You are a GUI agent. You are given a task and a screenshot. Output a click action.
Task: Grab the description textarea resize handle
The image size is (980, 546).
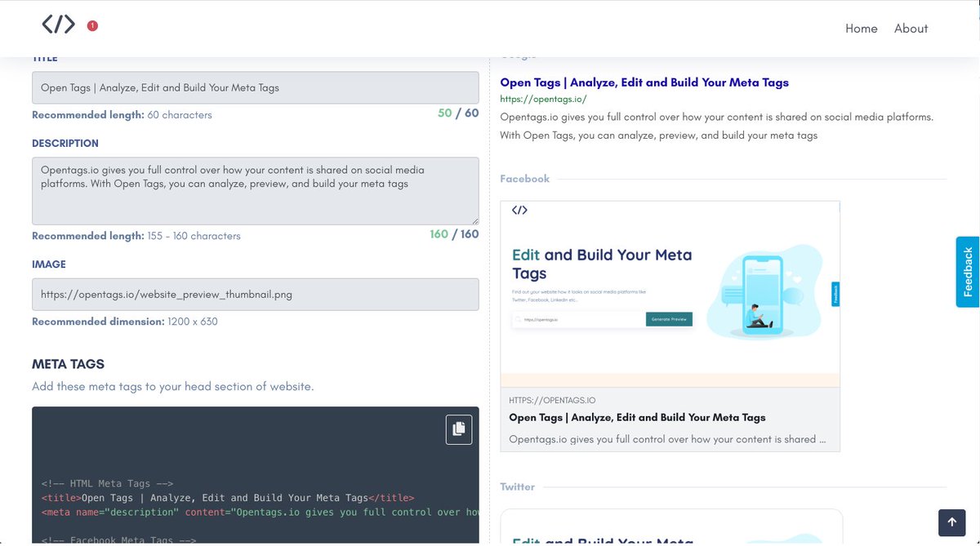pos(474,220)
